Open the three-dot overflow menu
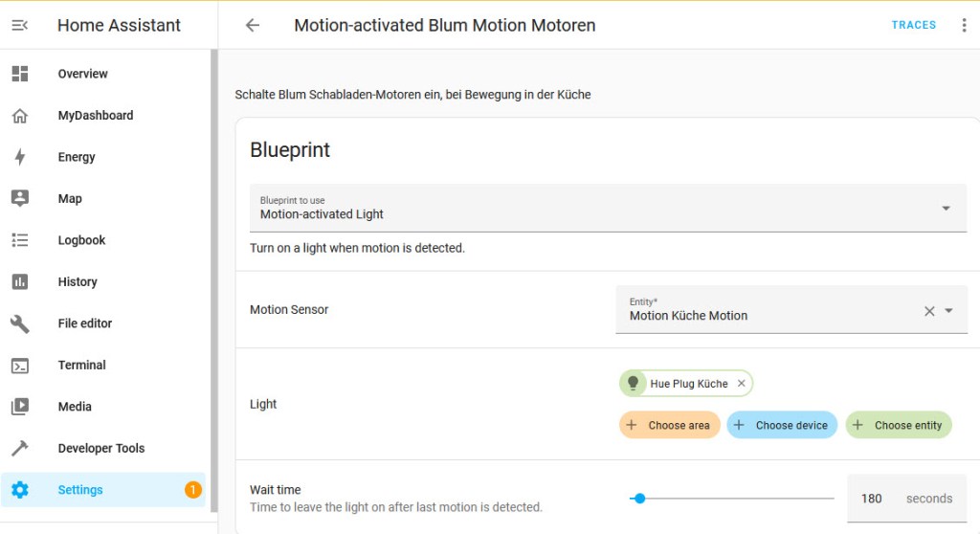Image resolution: width=980 pixels, height=534 pixels. [964, 26]
